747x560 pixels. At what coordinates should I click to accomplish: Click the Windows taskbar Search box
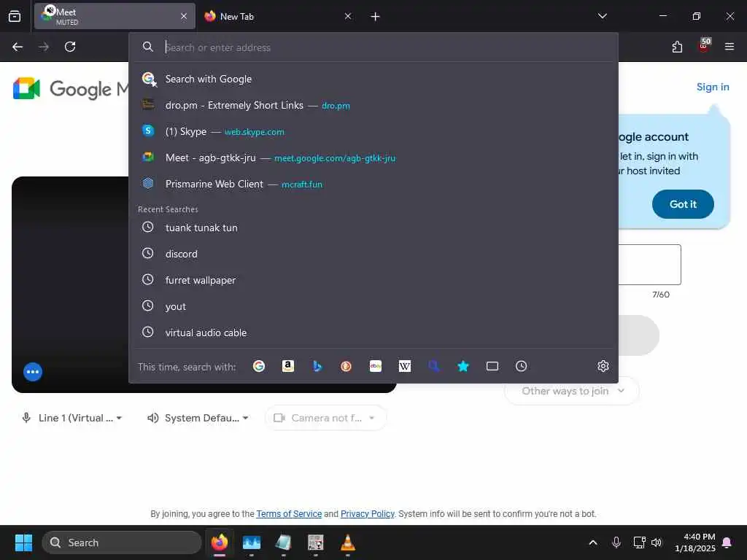[122, 542]
